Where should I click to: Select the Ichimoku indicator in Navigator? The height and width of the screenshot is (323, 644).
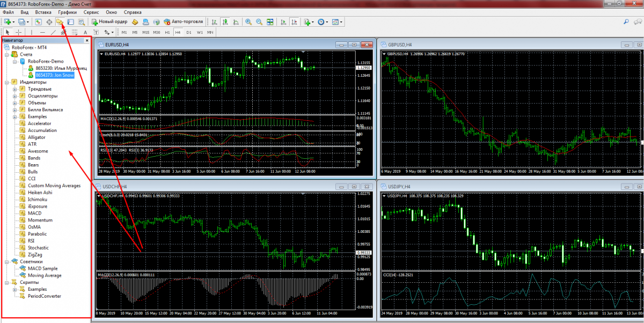(38, 200)
